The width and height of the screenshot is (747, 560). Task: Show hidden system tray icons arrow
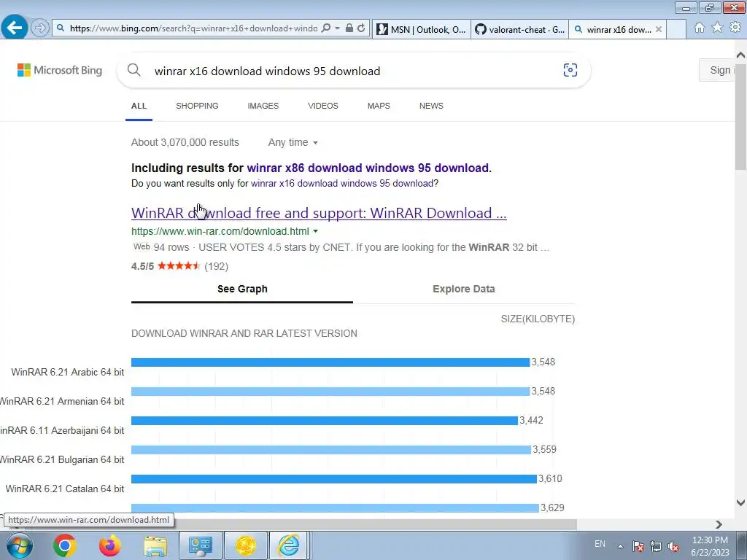click(620, 546)
